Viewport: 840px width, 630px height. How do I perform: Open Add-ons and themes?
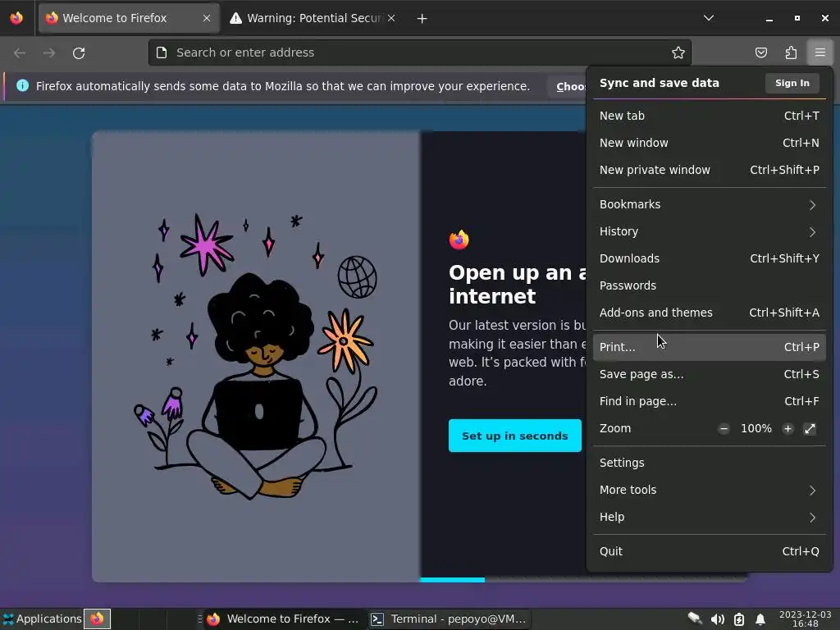[710, 313]
